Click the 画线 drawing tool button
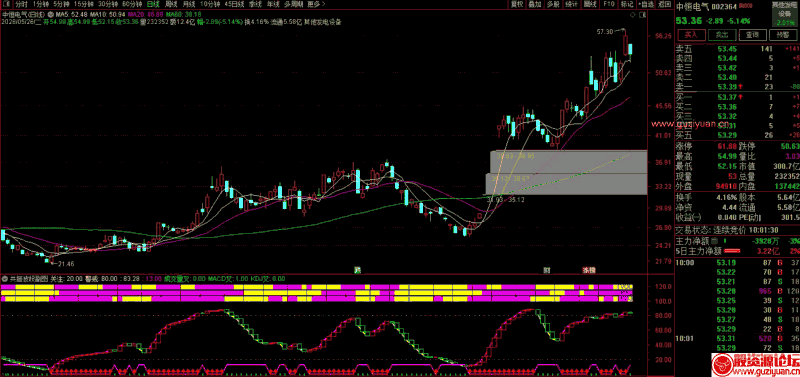Image resolution: width=800 pixels, height=377 pixels. [x=590, y=5]
